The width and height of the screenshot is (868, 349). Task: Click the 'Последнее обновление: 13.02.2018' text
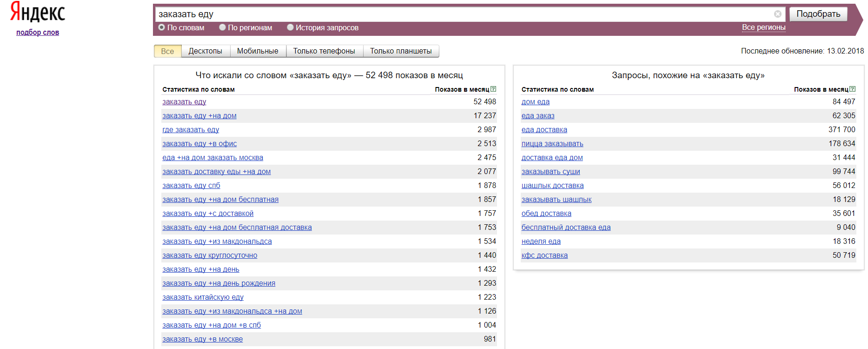[802, 51]
